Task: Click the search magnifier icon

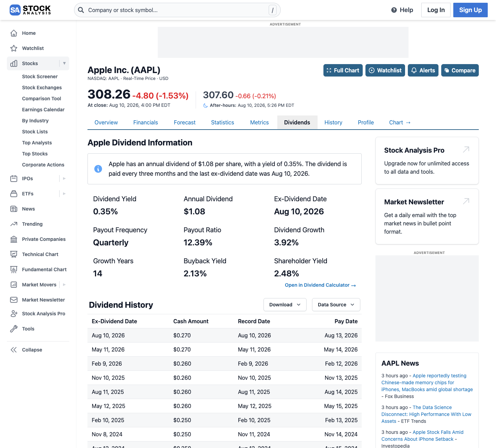Action: pos(81,10)
